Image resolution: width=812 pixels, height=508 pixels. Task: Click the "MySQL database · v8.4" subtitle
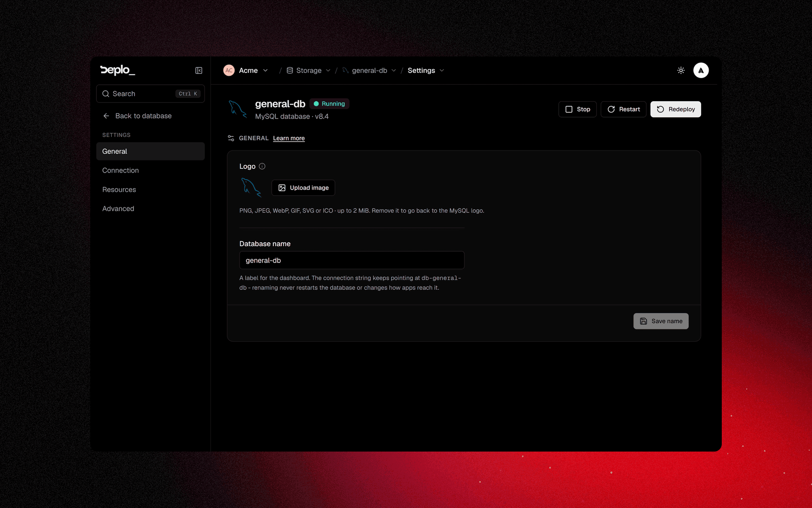click(292, 117)
